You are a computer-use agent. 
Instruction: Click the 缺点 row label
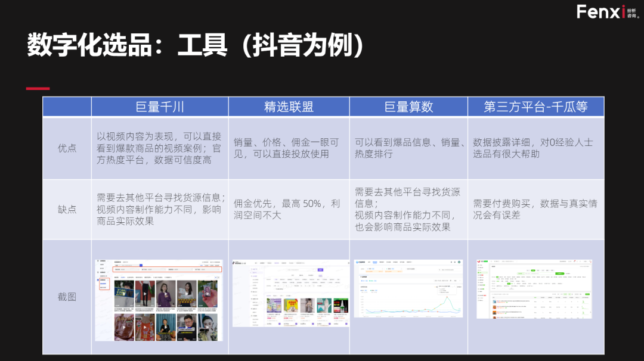(67, 209)
